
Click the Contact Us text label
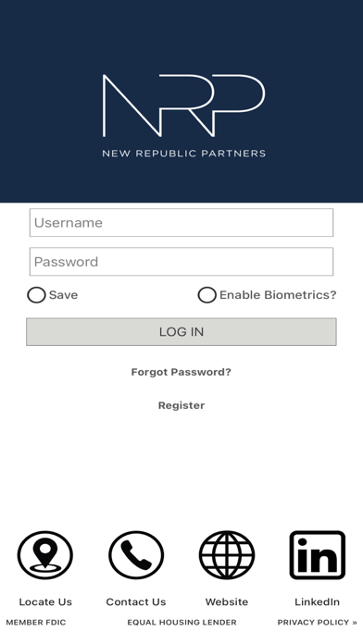136,601
